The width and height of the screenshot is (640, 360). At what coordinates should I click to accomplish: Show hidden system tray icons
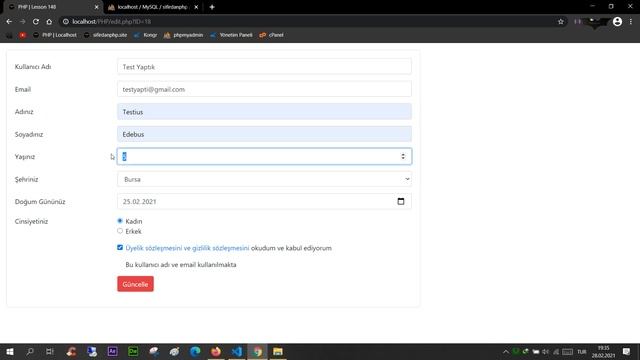click(506, 352)
